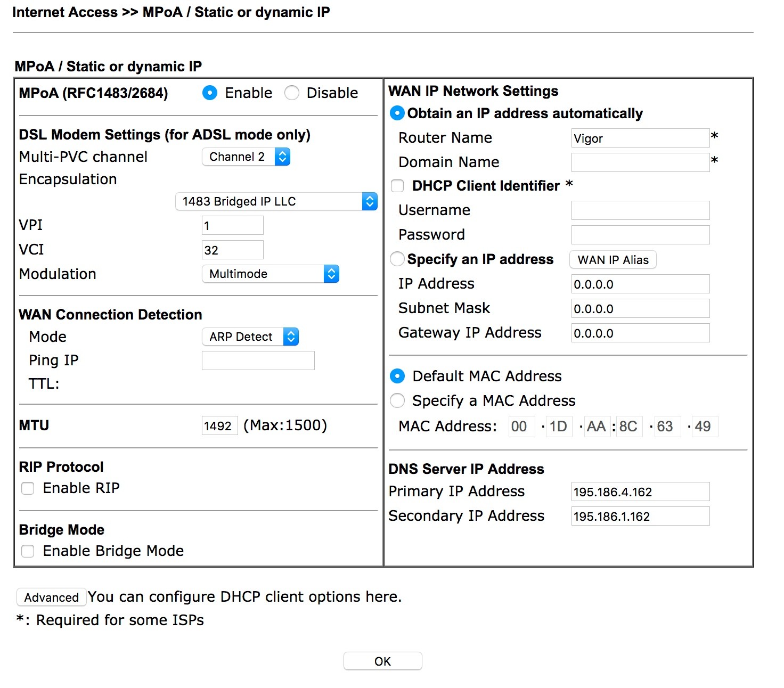The image size is (784, 688).
Task: Select Obtain an IP address automatically
Action: coord(397,113)
